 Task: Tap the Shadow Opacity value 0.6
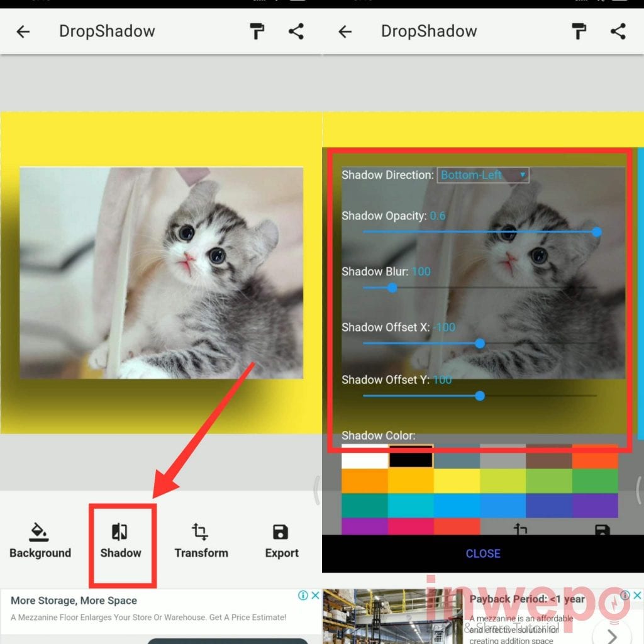[438, 216]
